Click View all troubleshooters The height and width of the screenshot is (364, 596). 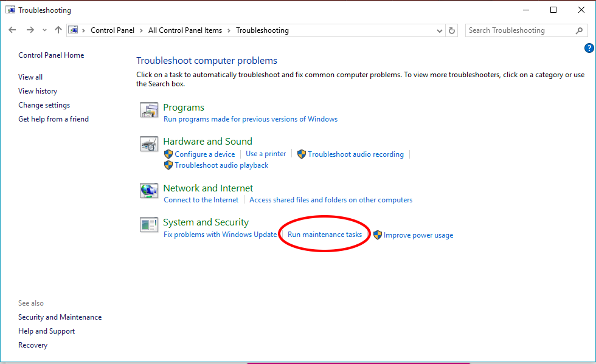tap(30, 77)
